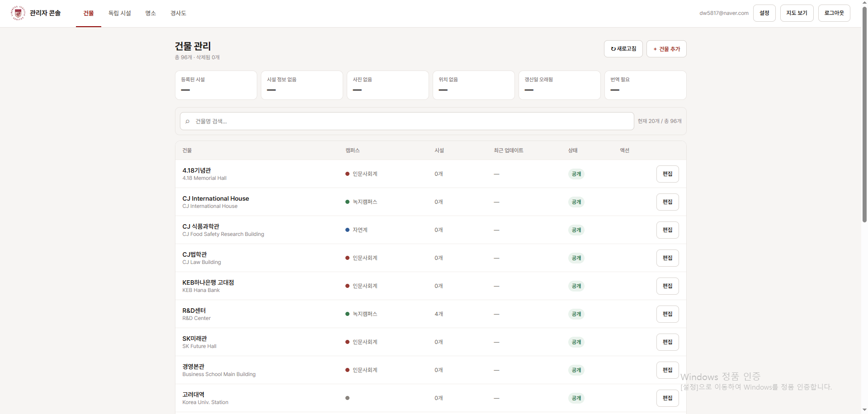Open the 명소 tab
This screenshot has width=868, height=414.
151,13
